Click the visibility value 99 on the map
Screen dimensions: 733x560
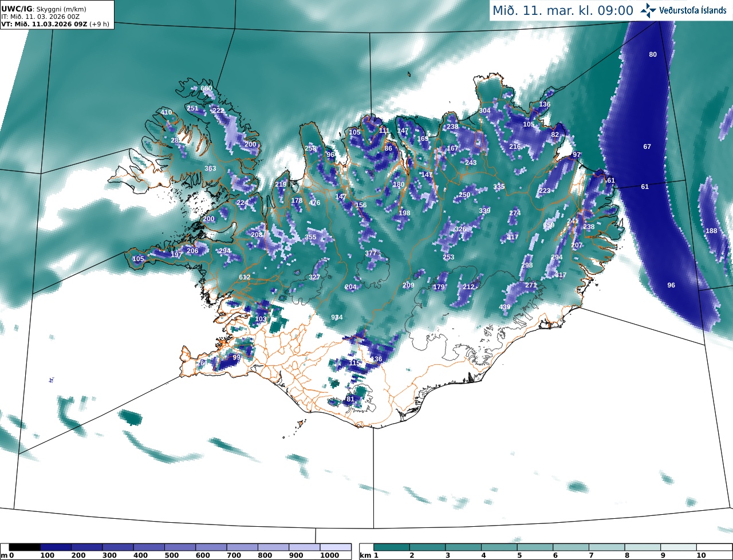tap(237, 357)
